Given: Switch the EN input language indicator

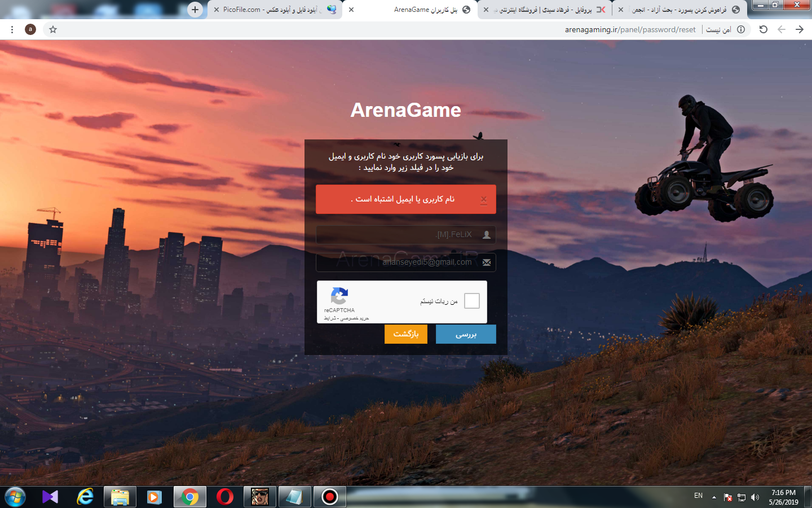Looking at the screenshot, I should 699,496.
